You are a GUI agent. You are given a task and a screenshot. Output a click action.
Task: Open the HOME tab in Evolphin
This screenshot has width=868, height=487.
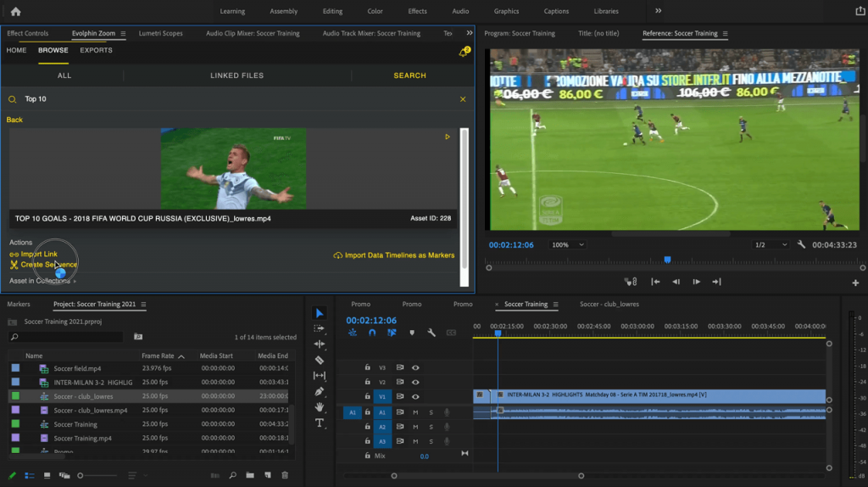[16, 50]
